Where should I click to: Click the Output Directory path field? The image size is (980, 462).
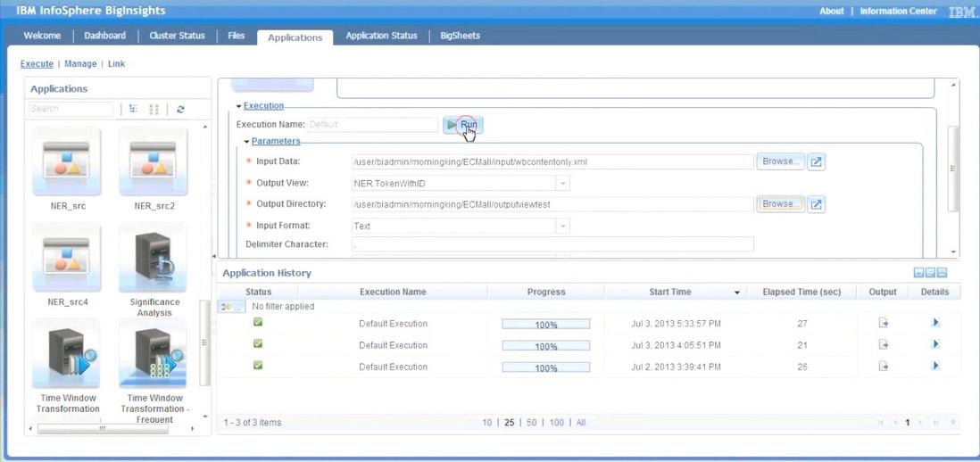[552, 204]
